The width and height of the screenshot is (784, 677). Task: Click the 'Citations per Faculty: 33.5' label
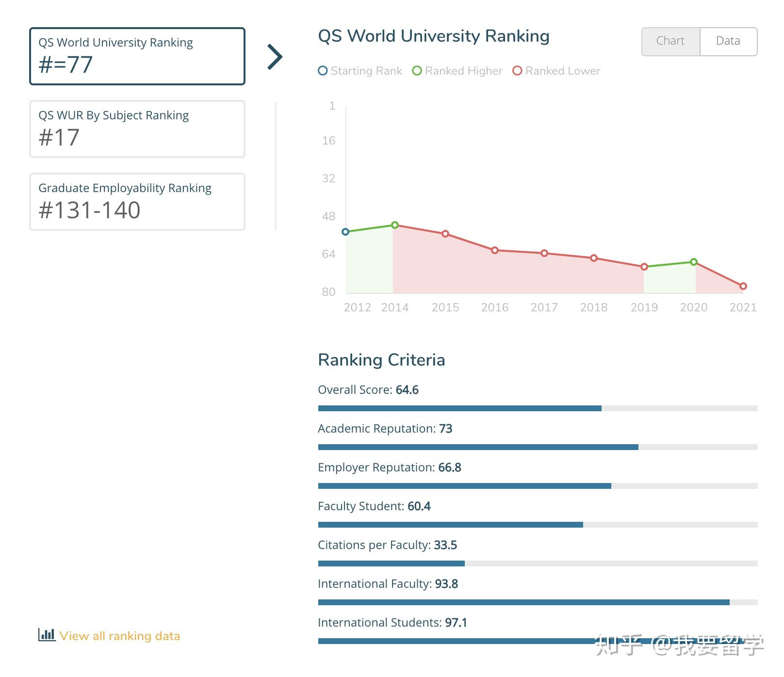point(388,545)
